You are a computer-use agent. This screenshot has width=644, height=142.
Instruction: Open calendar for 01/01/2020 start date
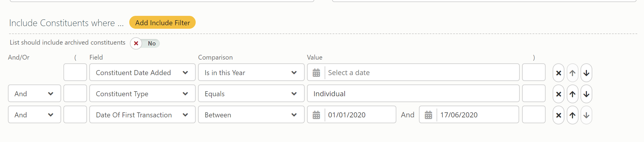tap(316, 115)
